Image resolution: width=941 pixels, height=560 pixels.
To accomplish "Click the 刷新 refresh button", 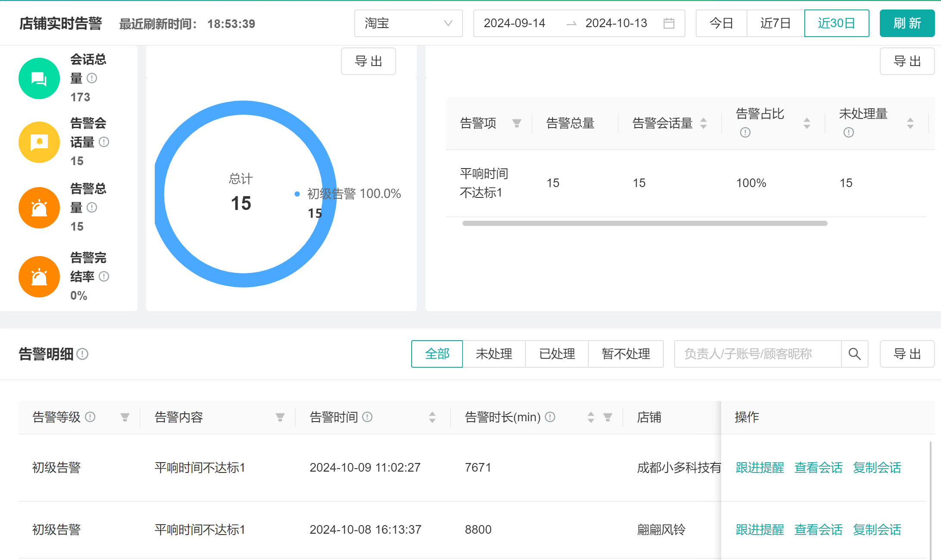I will [907, 23].
